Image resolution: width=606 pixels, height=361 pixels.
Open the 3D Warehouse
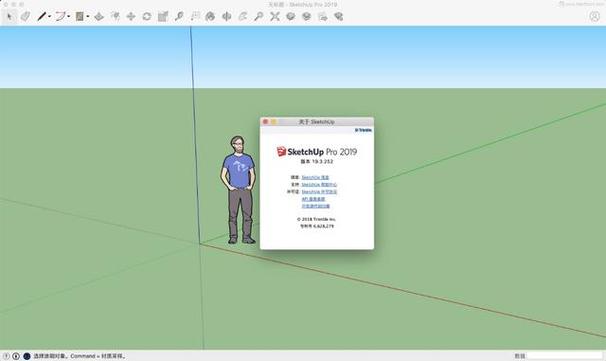tap(291, 17)
